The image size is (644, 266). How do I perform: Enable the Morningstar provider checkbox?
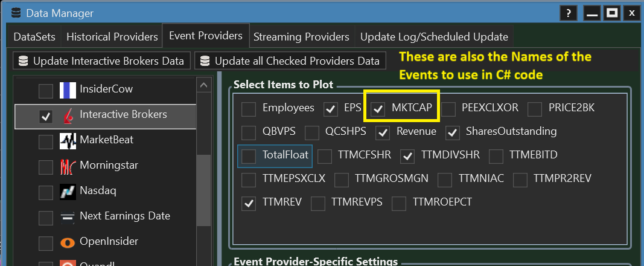coord(46,167)
